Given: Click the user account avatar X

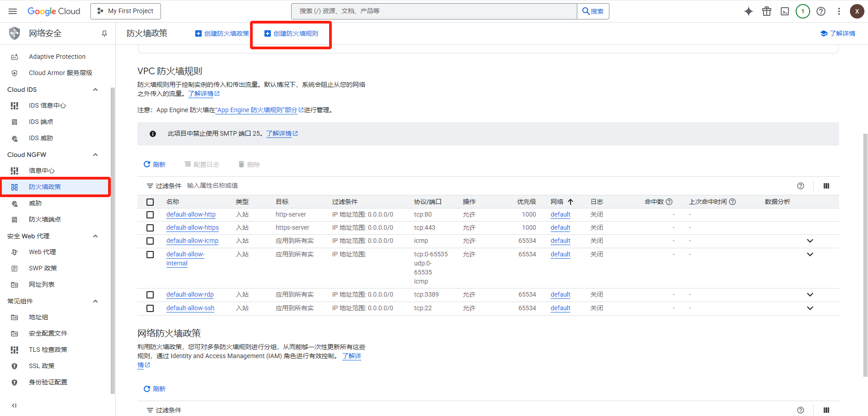Looking at the screenshot, I should point(857,11).
